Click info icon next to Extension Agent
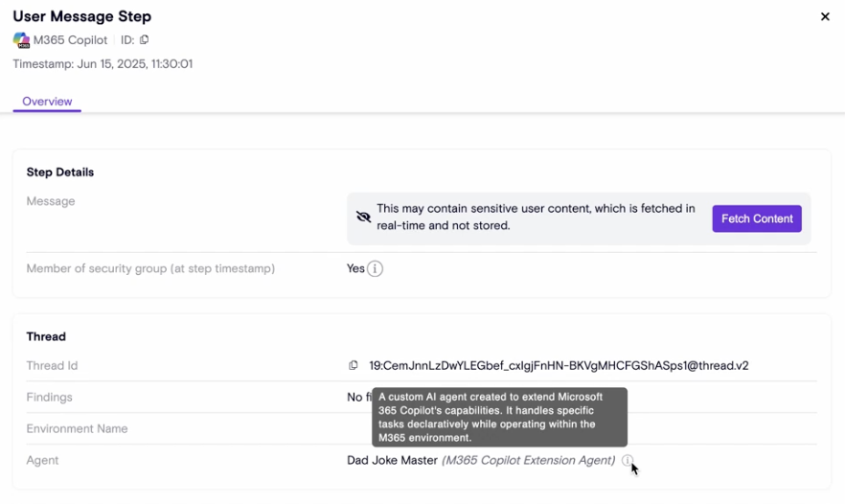 click(x=627, y=461)
